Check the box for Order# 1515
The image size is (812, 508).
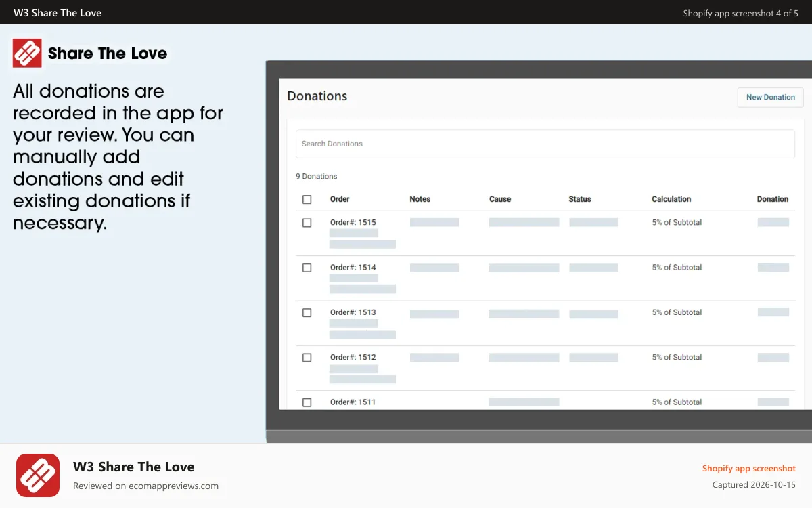(x=307, y=222)
